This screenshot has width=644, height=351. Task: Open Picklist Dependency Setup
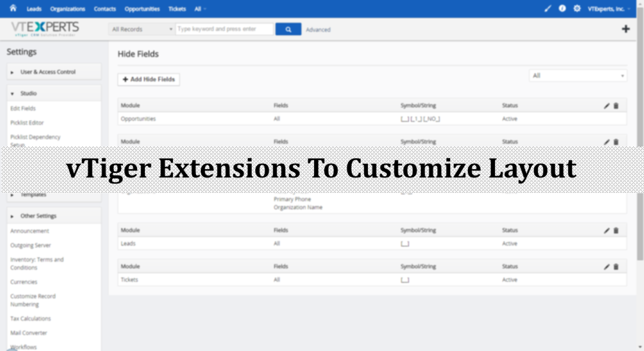pyautogui.click(x=35, y=141)
